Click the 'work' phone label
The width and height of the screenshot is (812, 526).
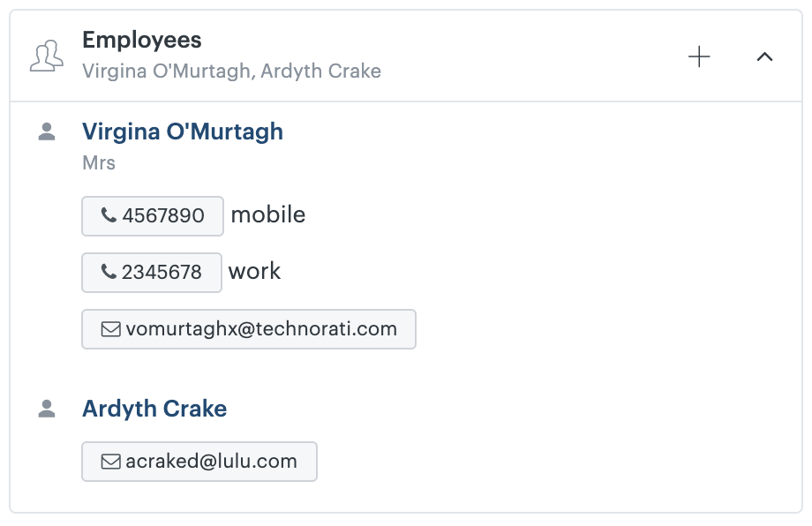pyautogui.click(x=254, y=271)
